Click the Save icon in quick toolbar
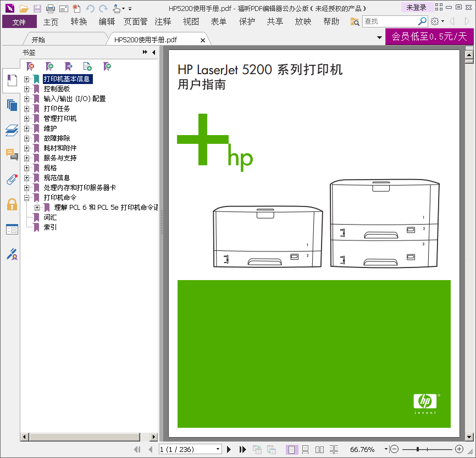The width and height of the screenshot is (476, 458). [37, 8]
